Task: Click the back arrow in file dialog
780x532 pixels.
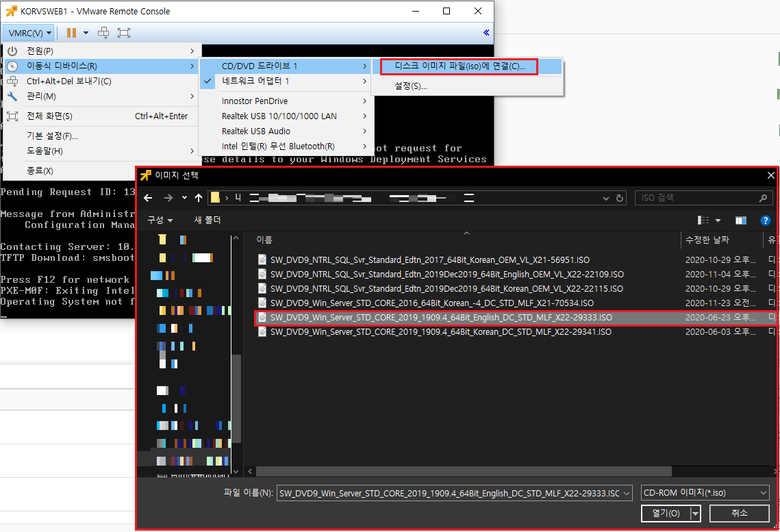Action: (x=148, y=198)
